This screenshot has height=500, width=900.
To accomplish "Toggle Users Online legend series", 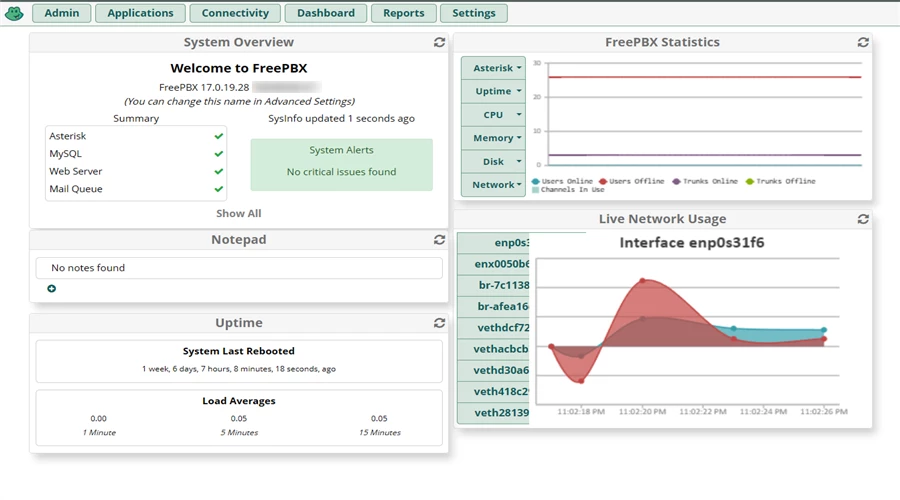I will pyautogui.click(x=562, y=181).
